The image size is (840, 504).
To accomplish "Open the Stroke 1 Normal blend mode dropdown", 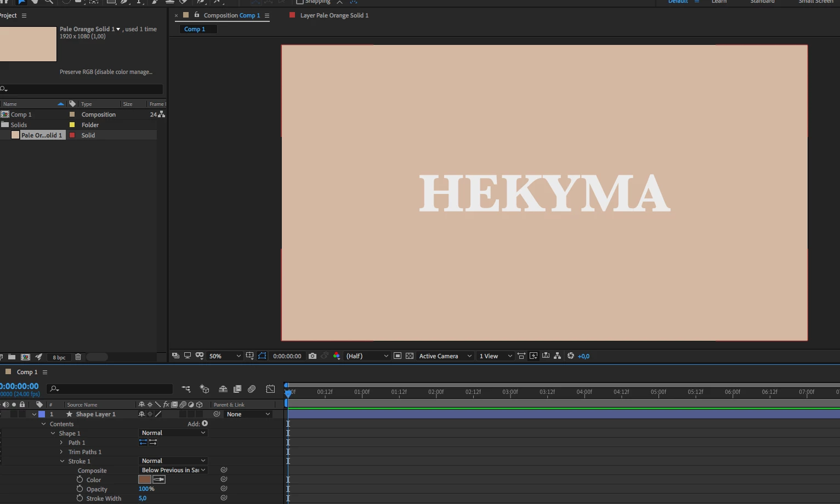I will [173, 461].
